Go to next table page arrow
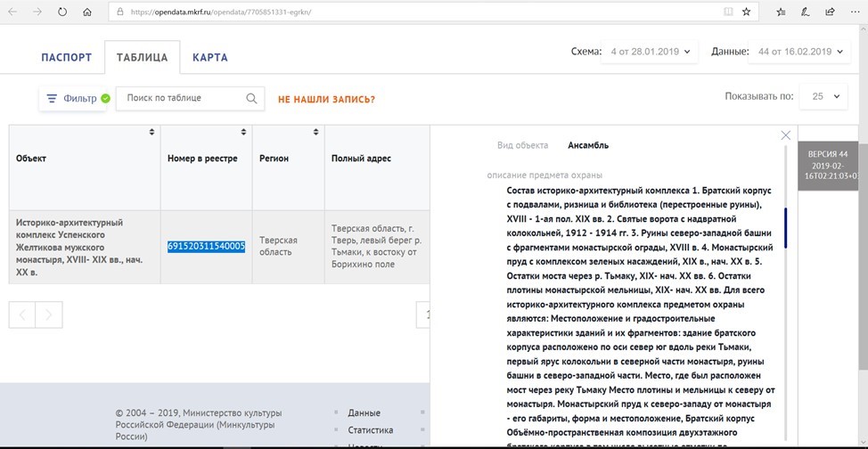The image size is (868, 449). [x=49, y=315]
